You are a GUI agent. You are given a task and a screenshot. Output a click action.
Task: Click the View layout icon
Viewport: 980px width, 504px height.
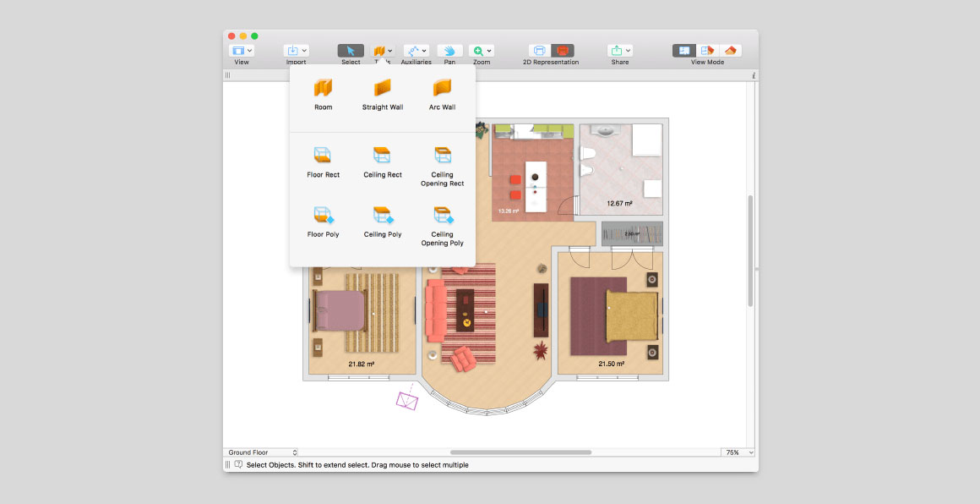[x=237, y=51]
